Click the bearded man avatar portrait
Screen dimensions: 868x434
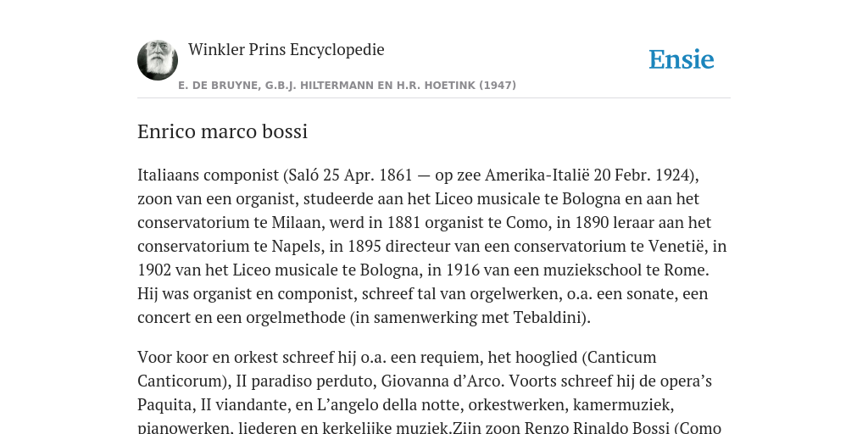point(158,60)
